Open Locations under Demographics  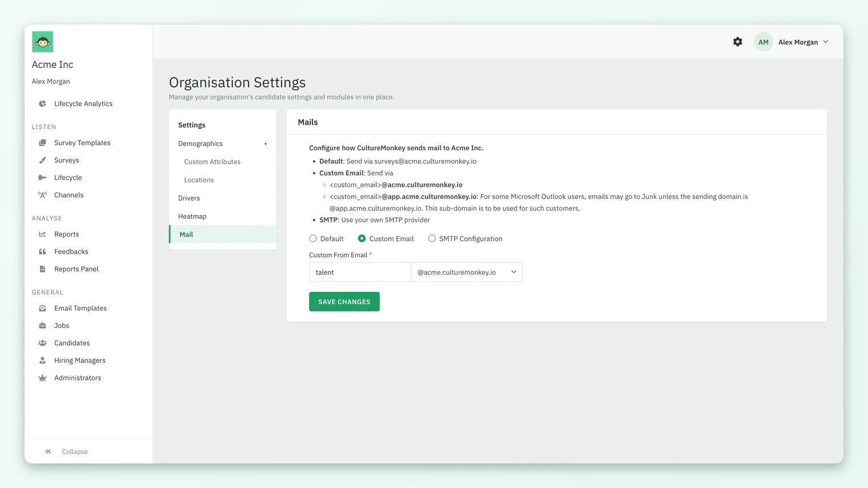point(199,180)
